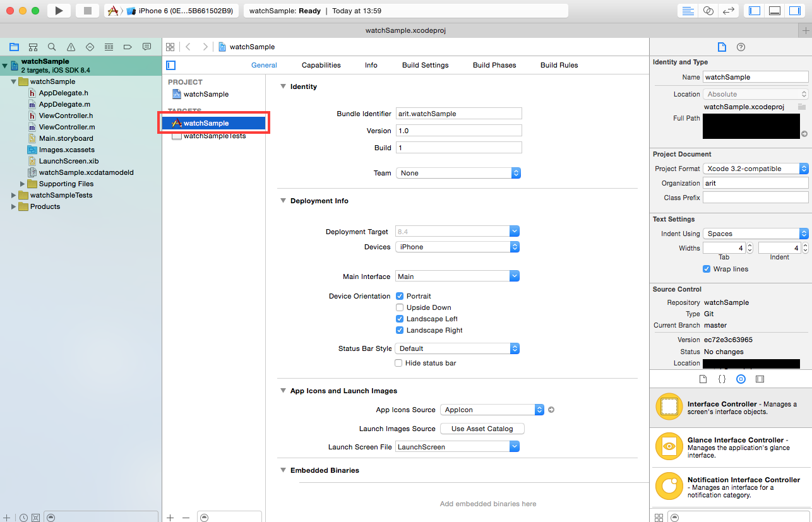Reveal full path in Finder arrow

pyautogui.click(x=804, y=134)
